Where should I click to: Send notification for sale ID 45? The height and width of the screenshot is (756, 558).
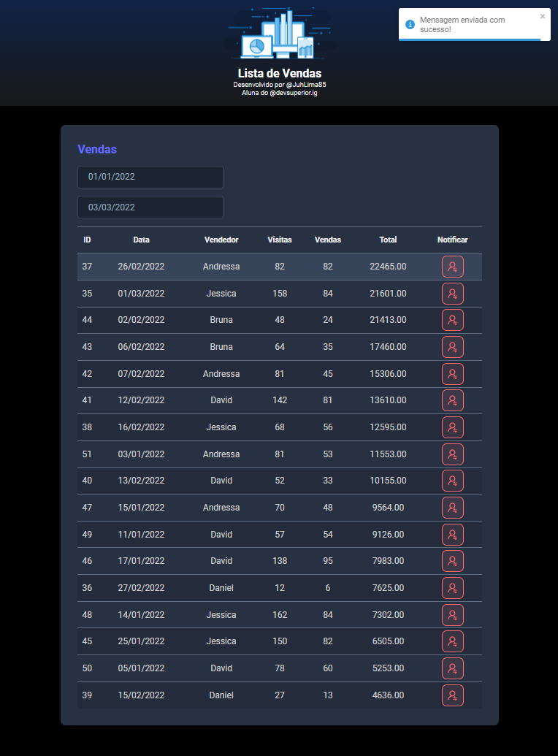coord(452,641)
